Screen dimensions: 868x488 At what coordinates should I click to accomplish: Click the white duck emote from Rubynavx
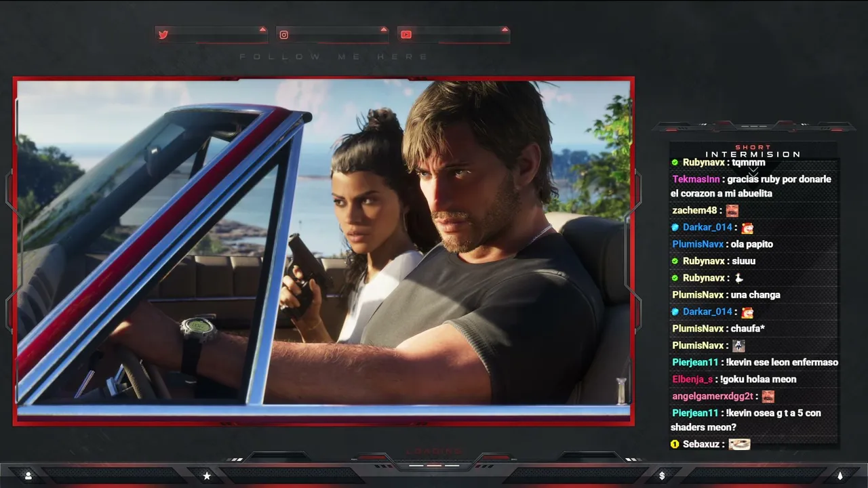pos(739,278)
